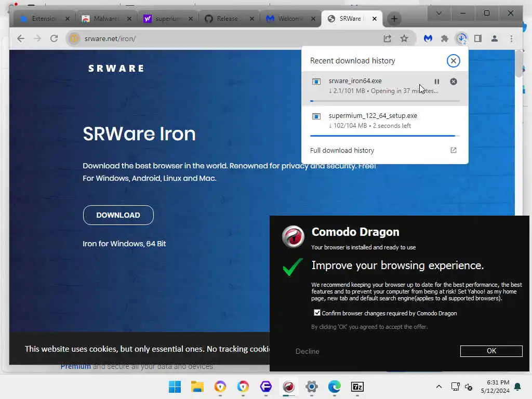Click the Premium link at page bottom
The image size is (532, 399).
(76, 367)
